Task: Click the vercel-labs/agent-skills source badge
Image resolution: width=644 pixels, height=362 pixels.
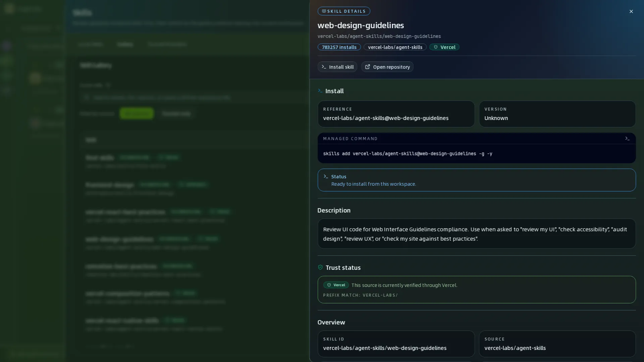Action: pyautogui.click(x=395, y=47)
